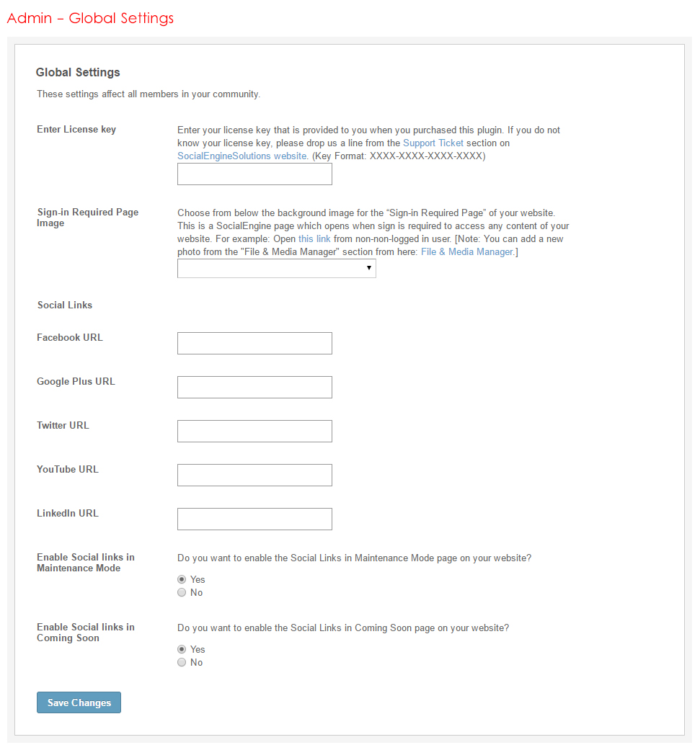Click the bold Global Settings panel heading
The image size is (700, 750).
click(x=78, y=73)
